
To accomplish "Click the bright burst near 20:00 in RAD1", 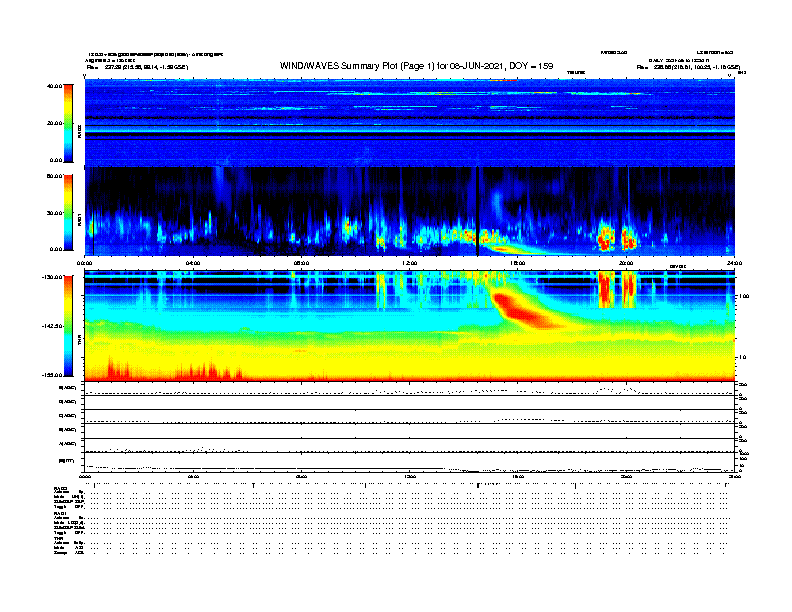I will (606, 238).
